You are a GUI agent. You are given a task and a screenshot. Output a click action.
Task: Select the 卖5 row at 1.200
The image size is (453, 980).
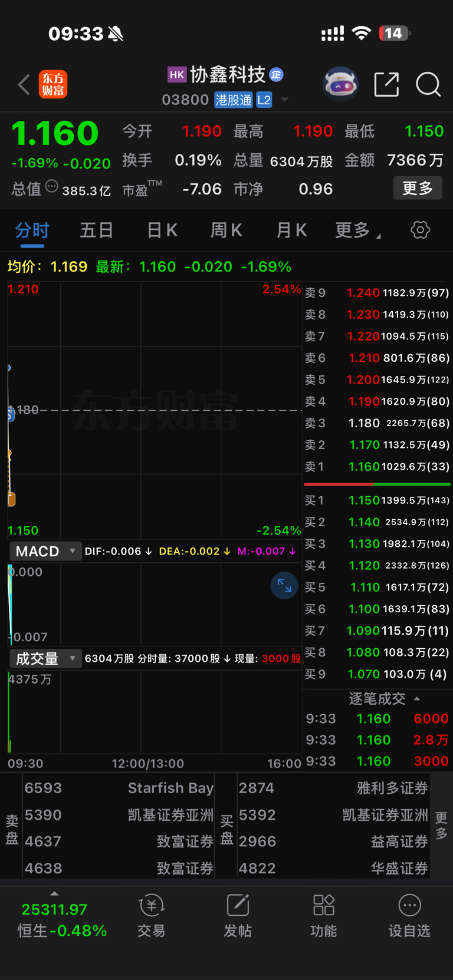pos(377,380)
